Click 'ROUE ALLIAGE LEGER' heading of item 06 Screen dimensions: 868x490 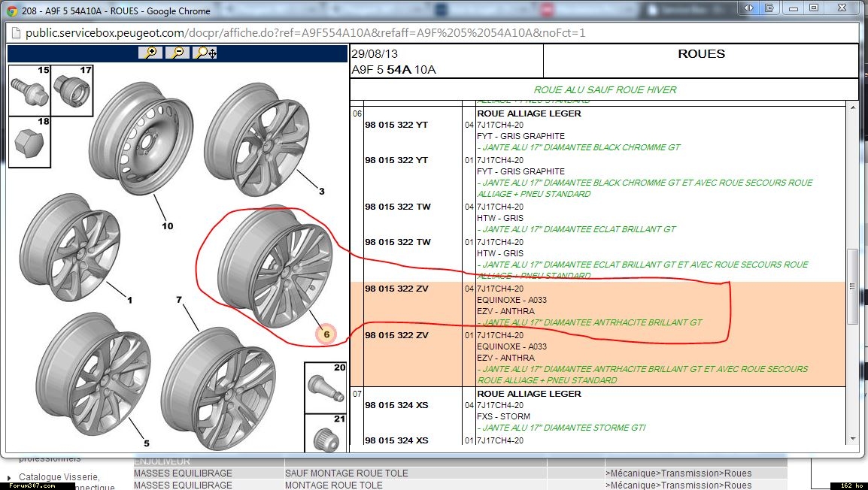[530, 113]
